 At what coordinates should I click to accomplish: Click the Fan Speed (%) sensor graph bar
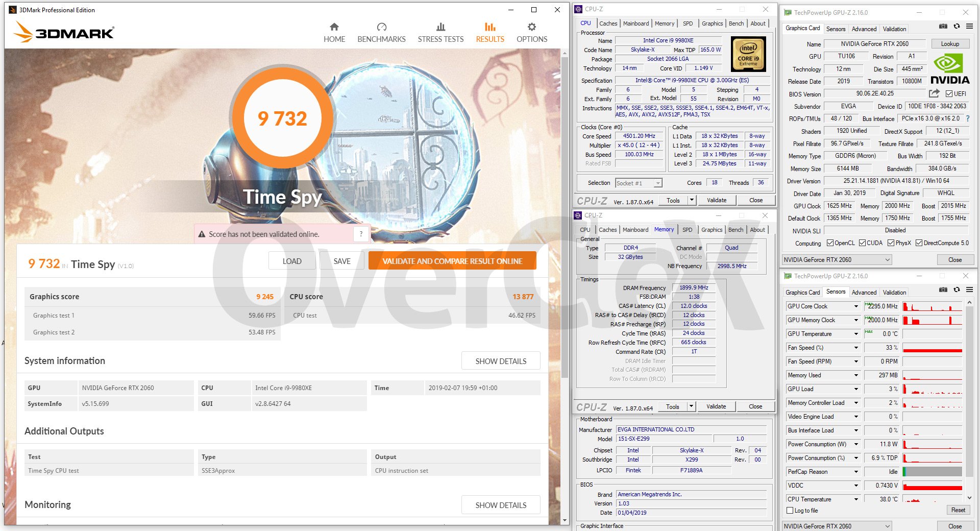(x=933, y=348)
